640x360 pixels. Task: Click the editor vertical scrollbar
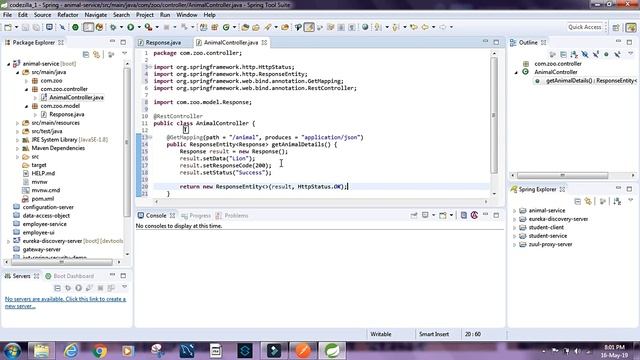coord(494,116)
